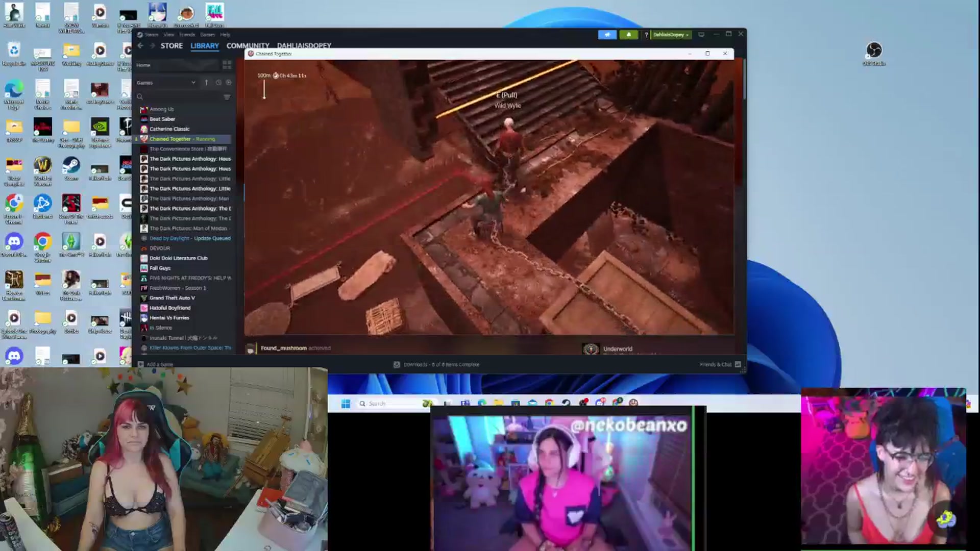Screen dimensions: 980x551
Task: Click the Found_mushroom achievement entry
Action: [x=288, y=348]
